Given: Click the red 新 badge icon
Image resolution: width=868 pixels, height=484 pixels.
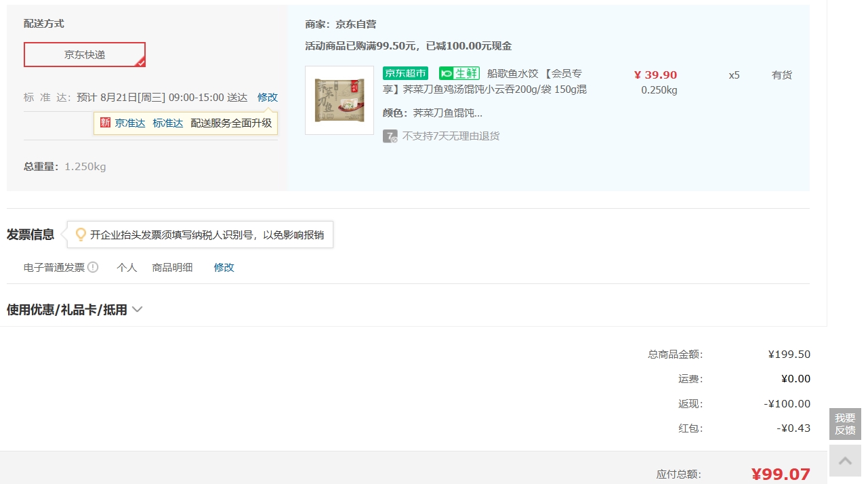Looking at the screenshot, I should pyautogui.click(x=105, y=123).
